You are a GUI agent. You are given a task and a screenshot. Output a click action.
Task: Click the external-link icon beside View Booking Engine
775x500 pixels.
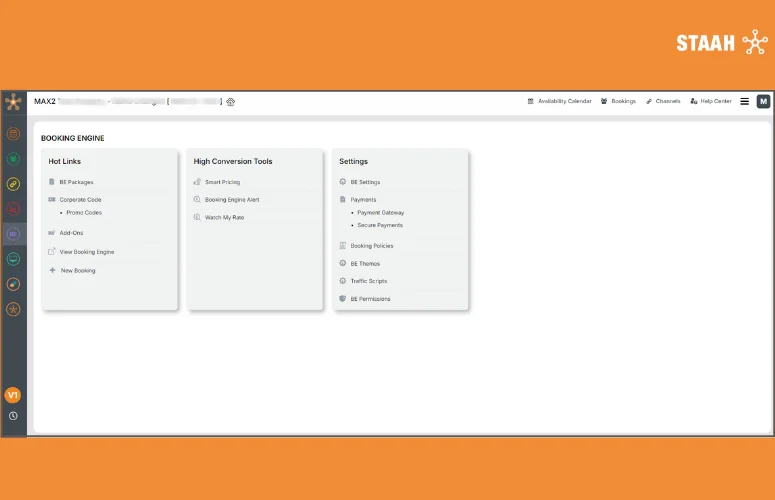[x=51, y=251]
